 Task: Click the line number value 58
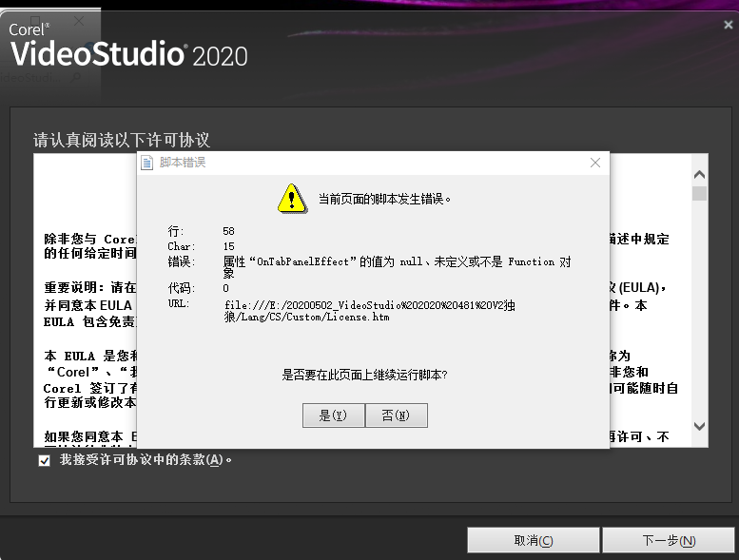point(228,231)
